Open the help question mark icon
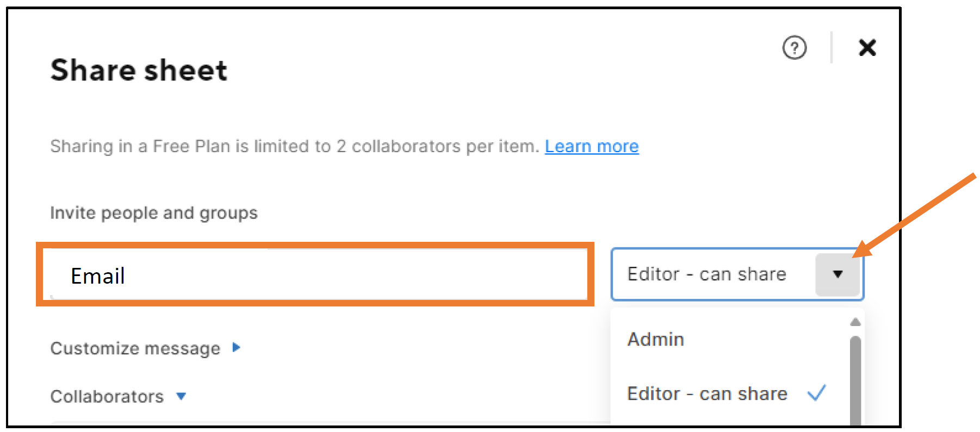980x432 pixels. coord(794,48)
